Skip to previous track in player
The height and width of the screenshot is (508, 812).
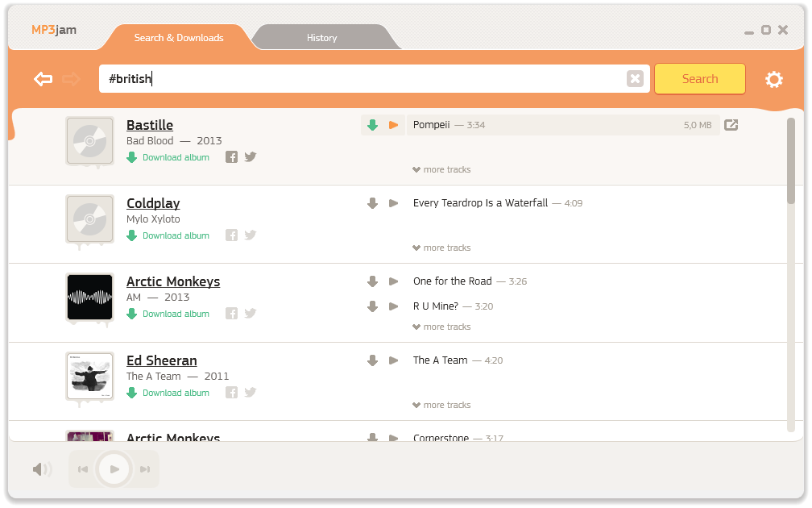click(x=83, y=469)
